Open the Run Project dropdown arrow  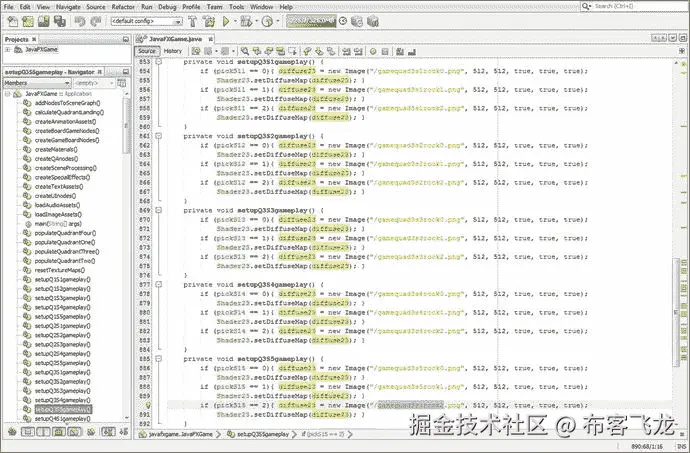(235, 21)
